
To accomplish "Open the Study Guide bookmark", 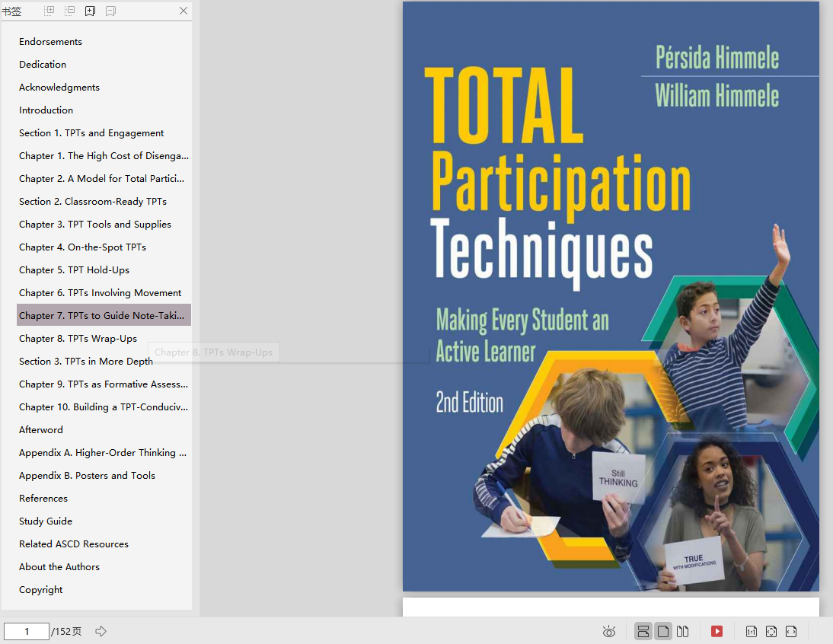I will pos(46,521).
